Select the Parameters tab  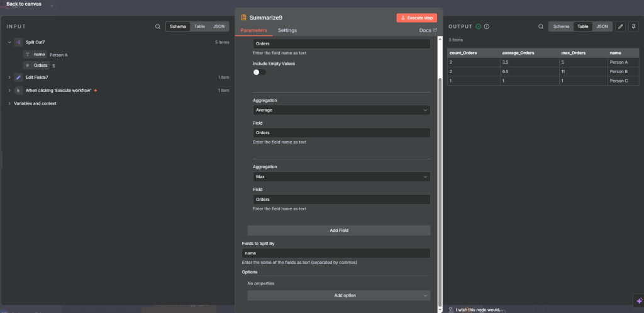pyautogui.click(x=253, y=30)
